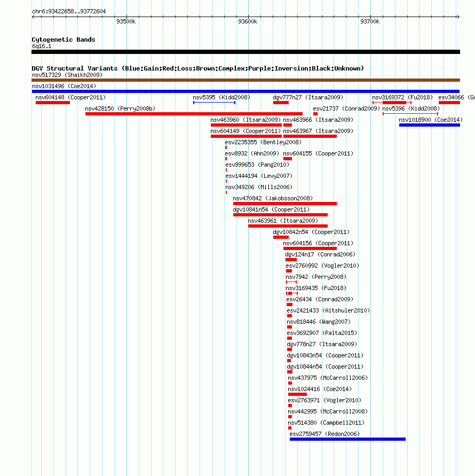The image size is (475, 476).
Task: Click dgv10843n54 (Cooper2011) label
Action: (x=325, y=356)
